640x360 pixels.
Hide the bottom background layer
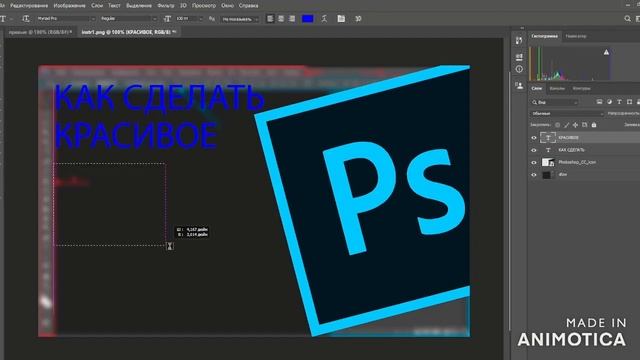(x=533, y=175)
